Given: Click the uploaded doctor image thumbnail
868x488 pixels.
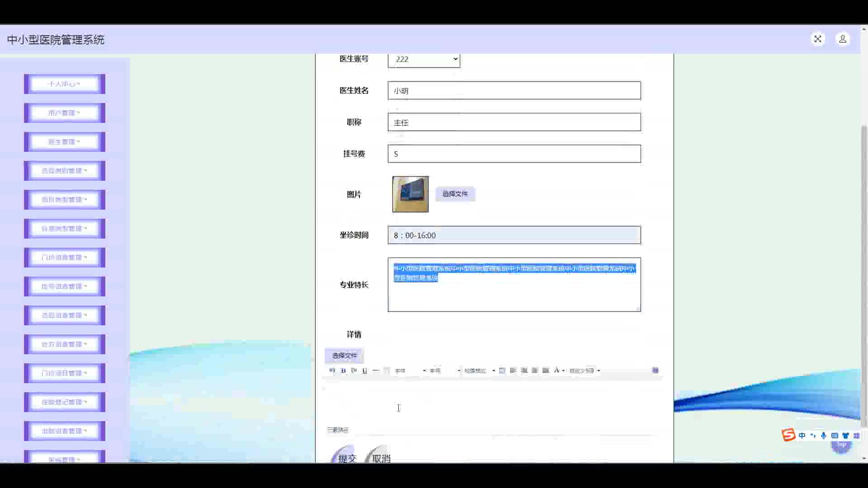Looking at the screenshot, I should [x=410, y=194].
